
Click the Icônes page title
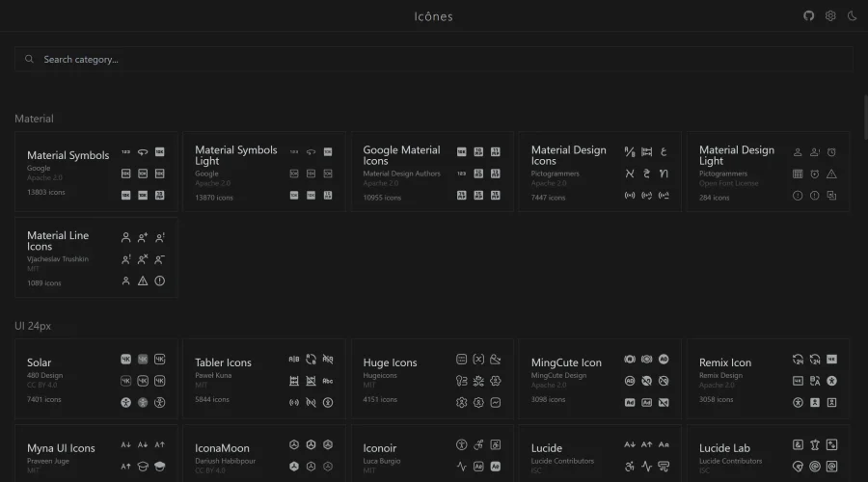coord(433,16)
